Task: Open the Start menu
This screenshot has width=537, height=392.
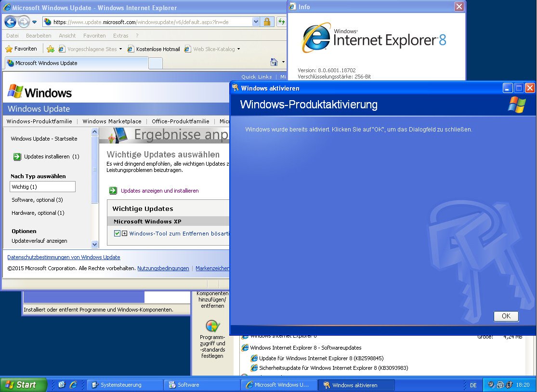Action: click(x=23, y=385)
